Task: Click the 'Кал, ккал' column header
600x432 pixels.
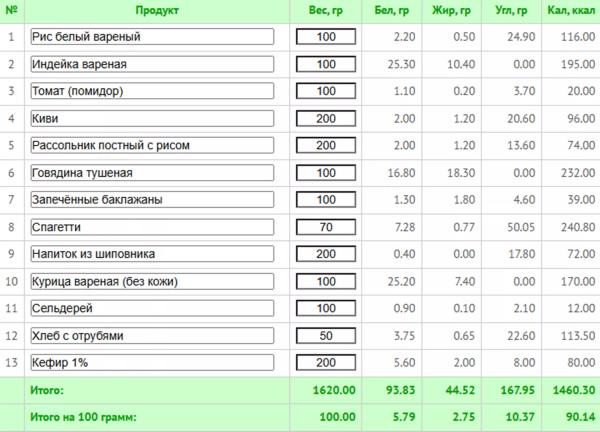Action: 571,11
